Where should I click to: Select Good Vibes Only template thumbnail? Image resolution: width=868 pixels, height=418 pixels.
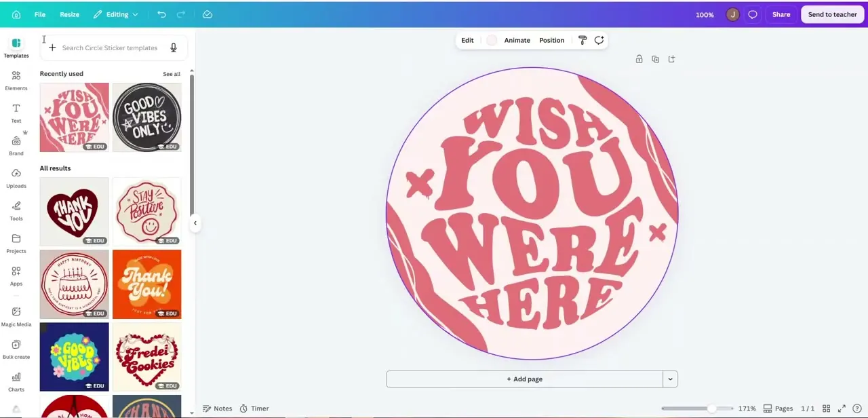click(x=146, y=117)
